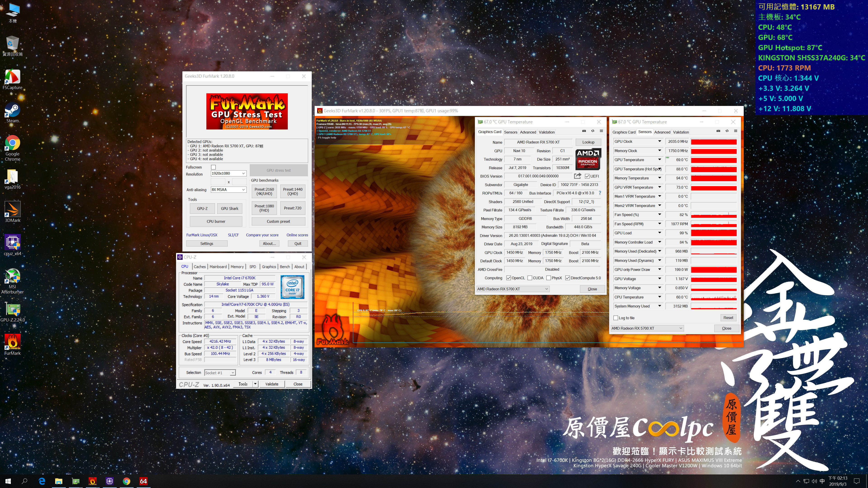The image size is (868, 488).
Task: Open GPU-Z.2.24.0 desktop icon
Action: coord(12,312)
